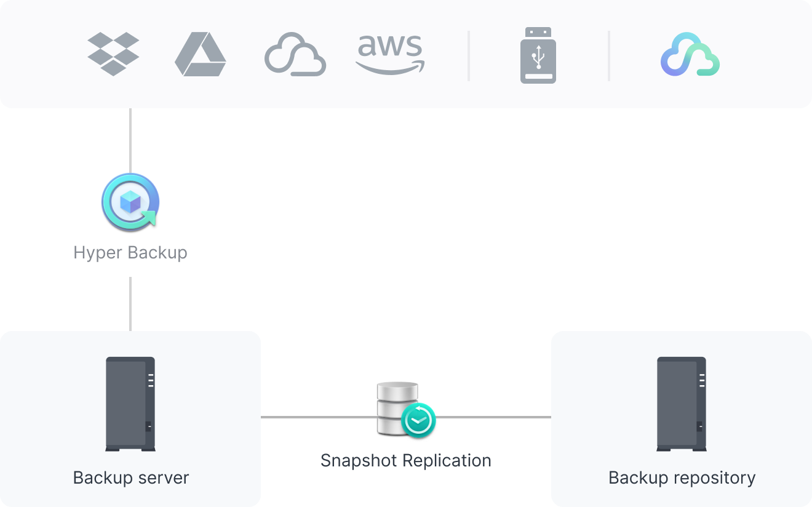Click the Hyper Backup text label
The height and width of the screenshot is (507, 812).
click(x=130, y=252)
